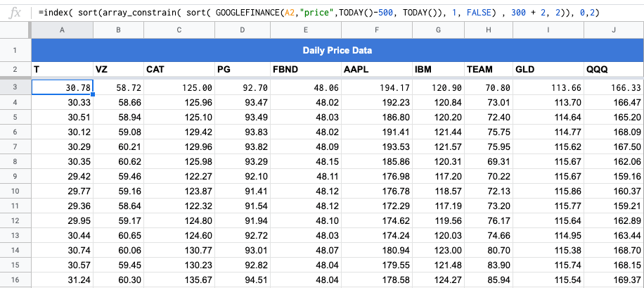The width and height of the screenshot is (644, 288).
Task: Select the AAPL ticker cell
Action: tap(377, 70)
